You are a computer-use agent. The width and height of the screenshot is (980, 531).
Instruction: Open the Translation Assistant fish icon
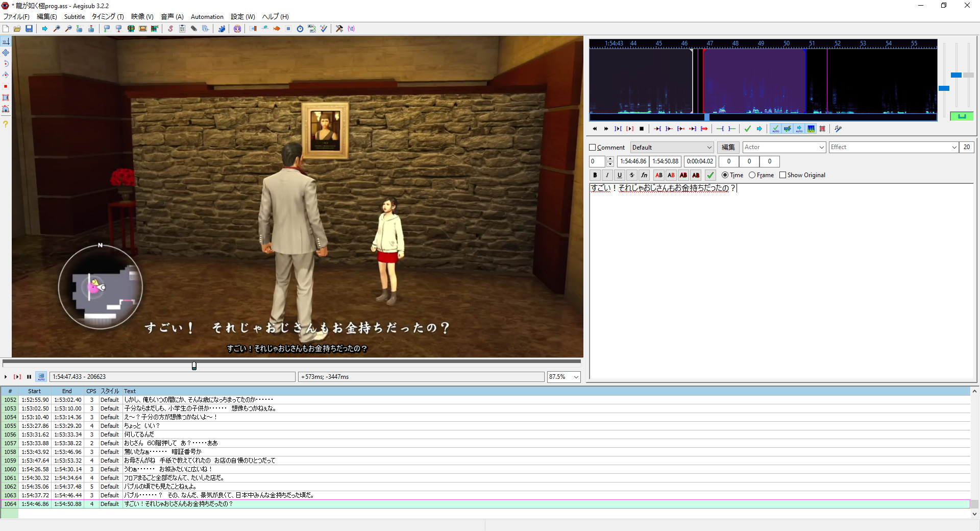[x=277, y=29]
